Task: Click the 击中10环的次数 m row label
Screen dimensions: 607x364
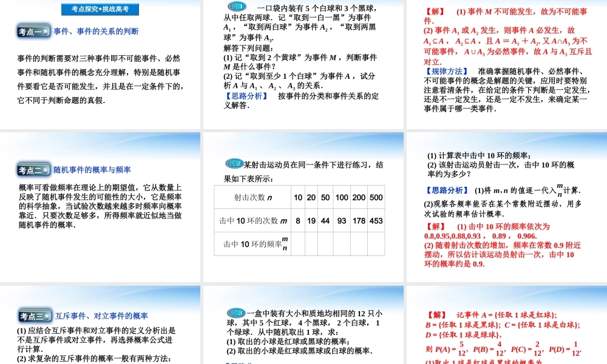Action: click(x=253, y=220)
